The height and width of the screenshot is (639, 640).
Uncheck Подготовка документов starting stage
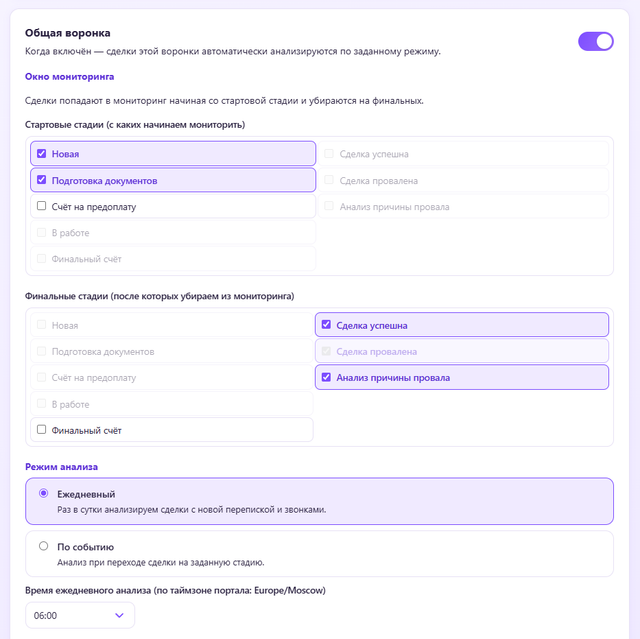click(x=42, y=180)
